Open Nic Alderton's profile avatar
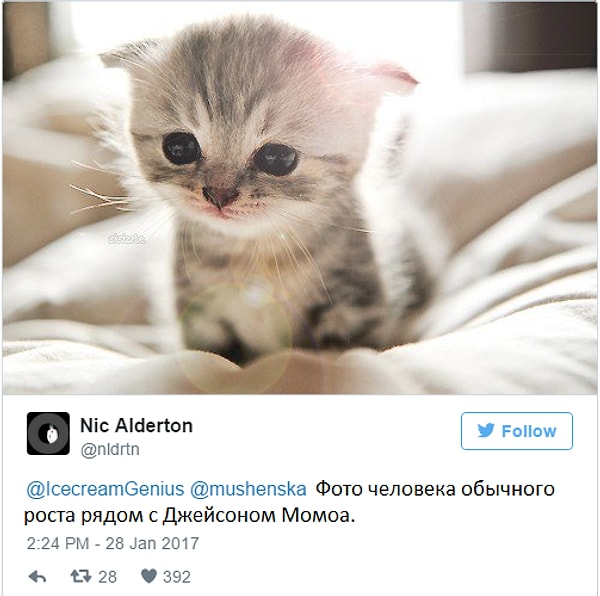Screen dimensions: 600x596 [x=48, y=433]
